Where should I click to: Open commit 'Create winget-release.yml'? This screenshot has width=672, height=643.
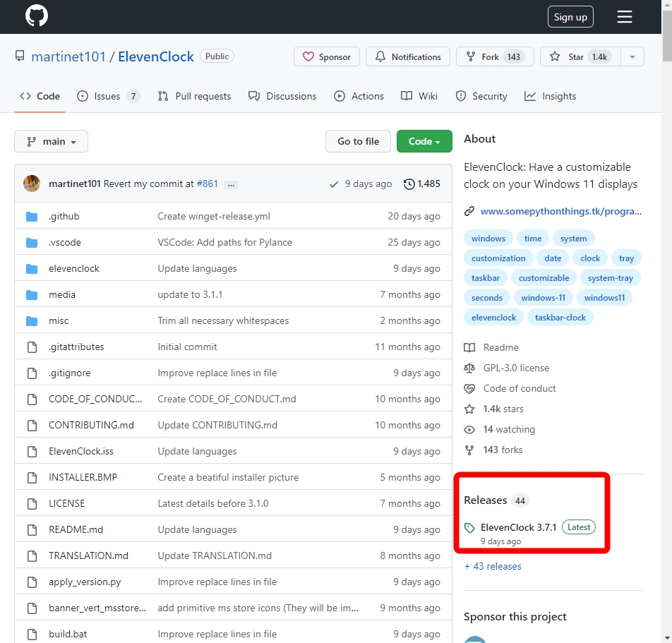point(214,216)
